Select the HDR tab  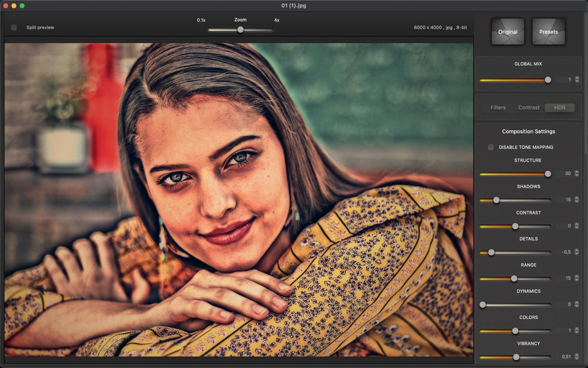[x=560, y=108]
